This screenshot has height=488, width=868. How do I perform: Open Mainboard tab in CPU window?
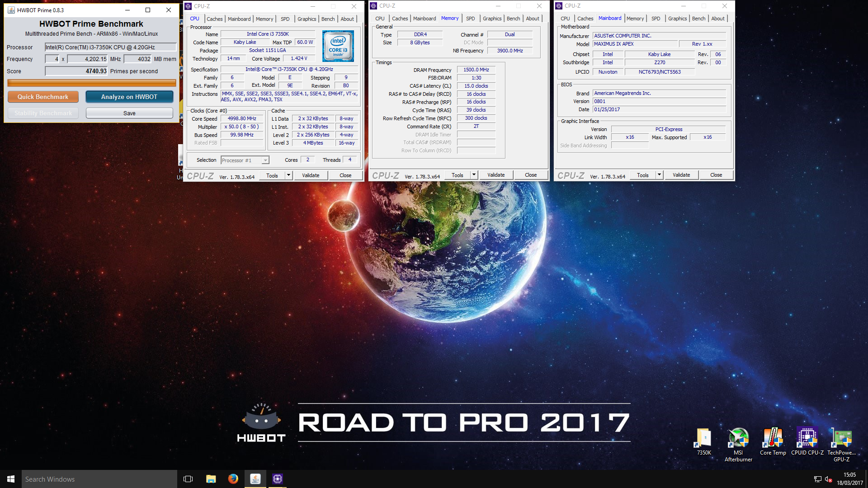239,19
